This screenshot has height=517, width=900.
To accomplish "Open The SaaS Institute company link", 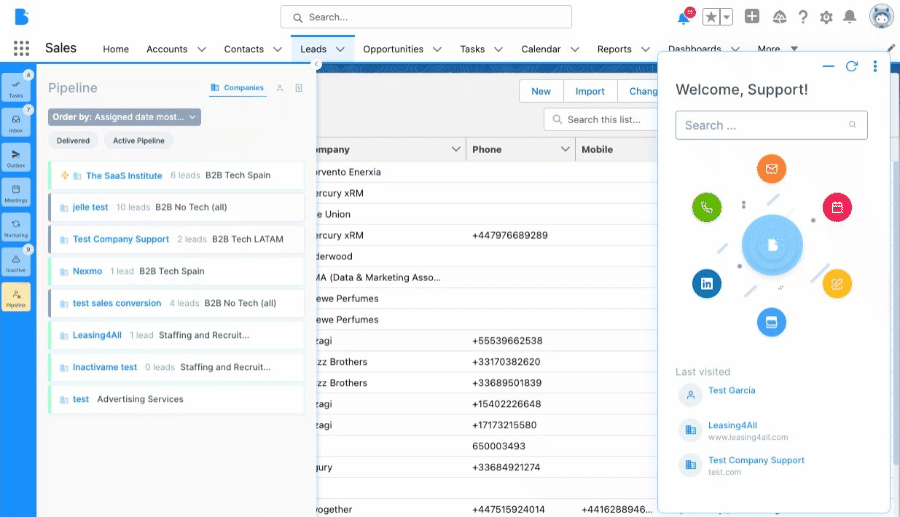I will (x=124, y=176).
